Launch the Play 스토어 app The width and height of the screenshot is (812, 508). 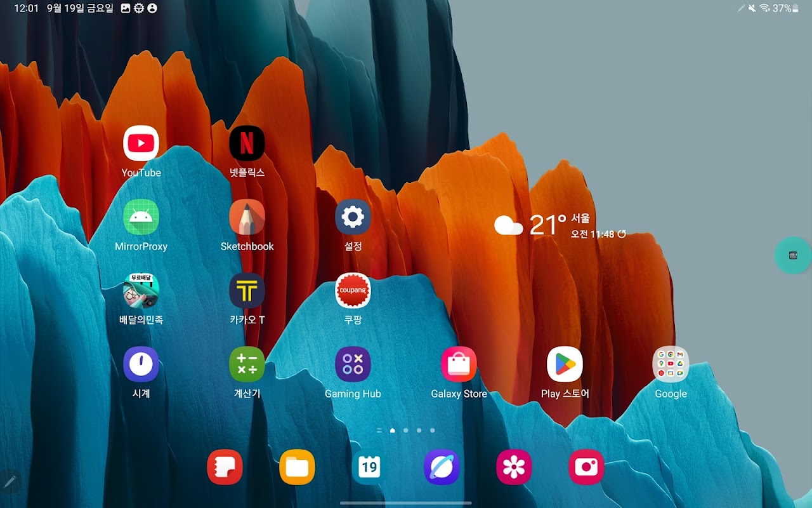coord(565,364)
